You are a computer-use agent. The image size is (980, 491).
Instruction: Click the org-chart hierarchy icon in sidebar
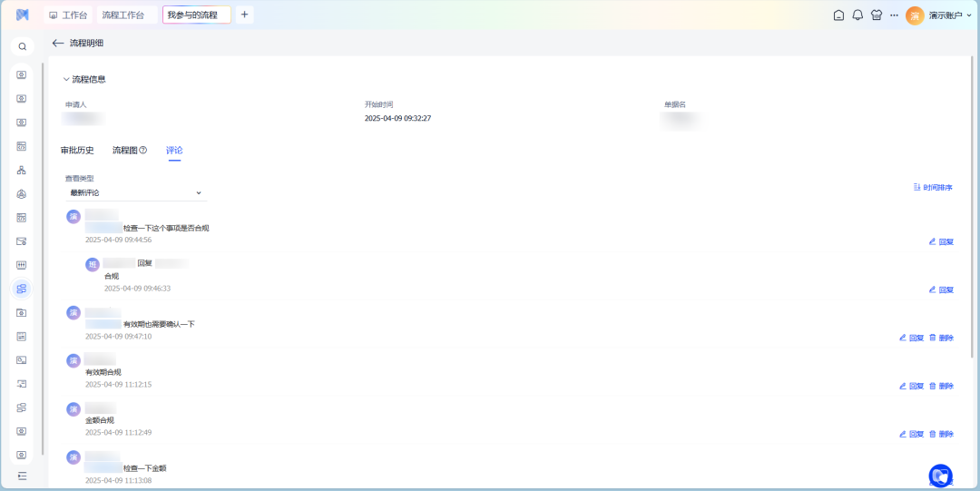(x=22, y=170)
